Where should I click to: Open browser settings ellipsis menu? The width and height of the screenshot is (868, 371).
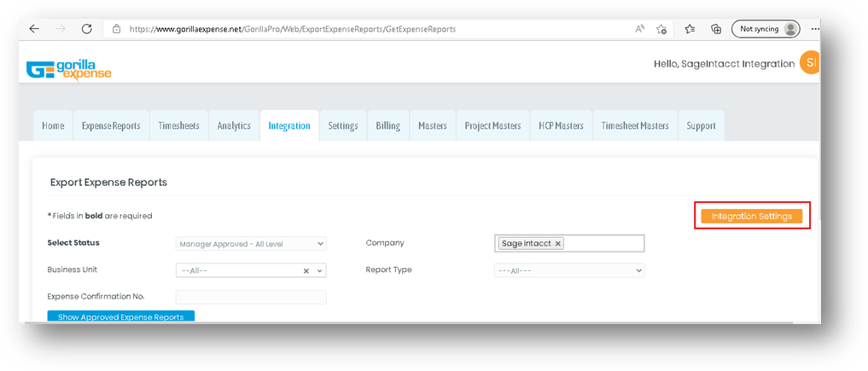(815, 29)
